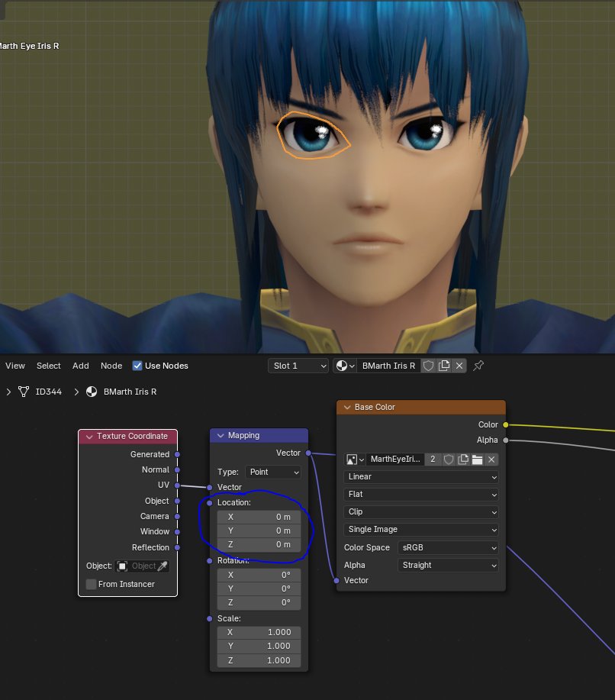Viewport: 615px width, 700px height.
Task: Click the Scale Z value field
Action: [259, 660]
